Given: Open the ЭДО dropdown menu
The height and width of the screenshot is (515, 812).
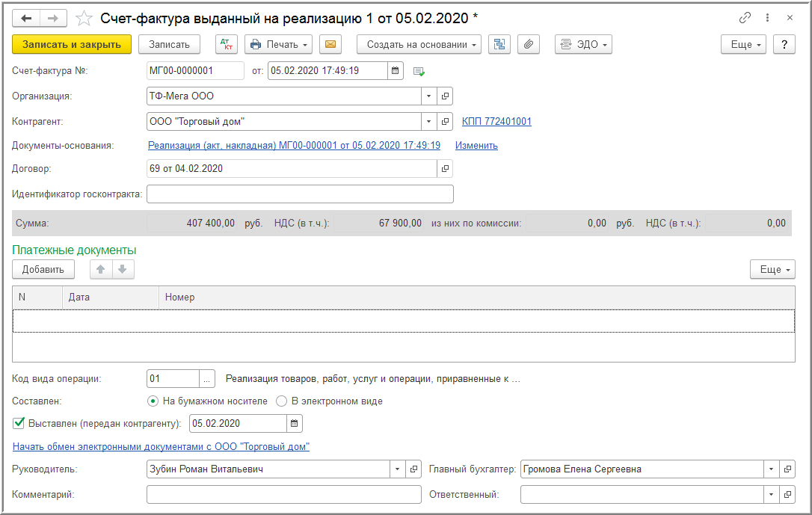Looking at the screenshot, I should pos(584,45).
